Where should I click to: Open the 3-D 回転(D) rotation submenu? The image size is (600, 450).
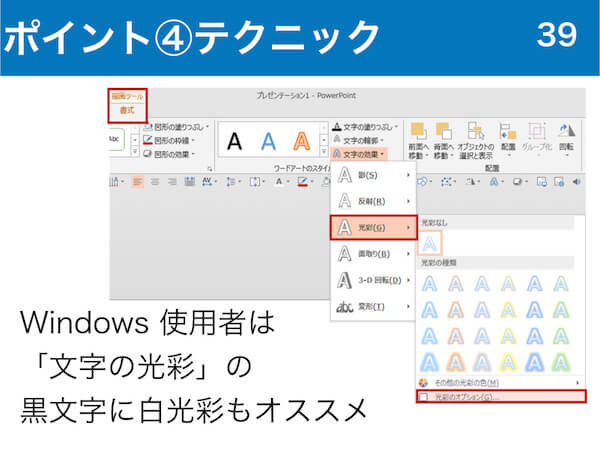click(373, 280)
